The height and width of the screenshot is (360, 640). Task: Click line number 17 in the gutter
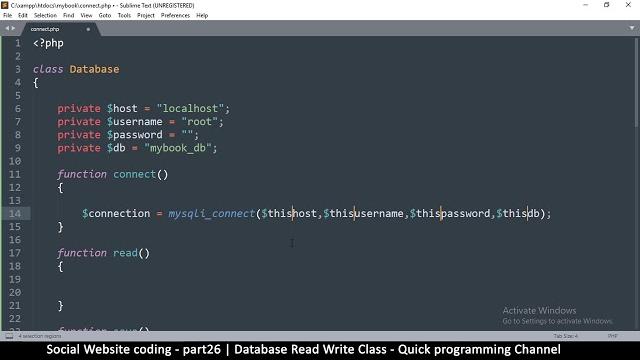(15, 253)
